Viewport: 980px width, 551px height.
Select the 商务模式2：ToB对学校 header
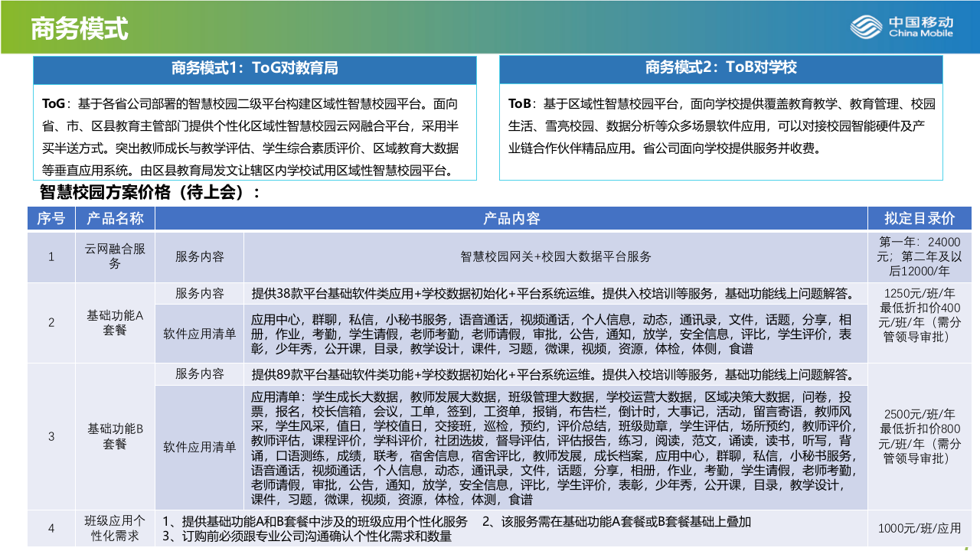720,70
